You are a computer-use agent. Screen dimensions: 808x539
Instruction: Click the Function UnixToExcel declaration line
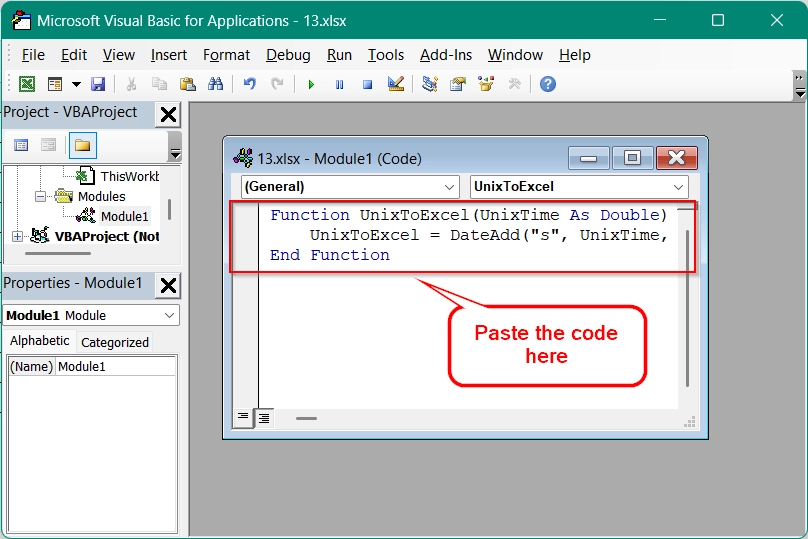[x=468, y=215]
